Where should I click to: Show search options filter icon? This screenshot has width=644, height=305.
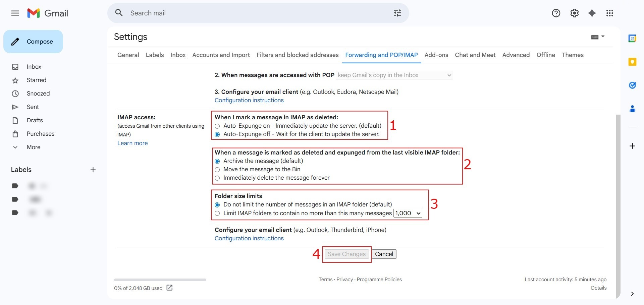397,13
